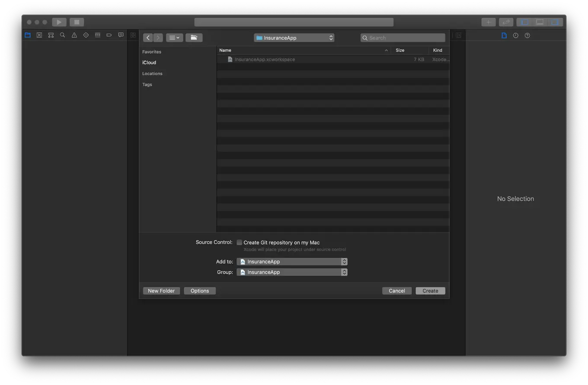588x385 pixels.
Task: Open the InsuranceApp folder dropdown
Action: tap(294, 38)
